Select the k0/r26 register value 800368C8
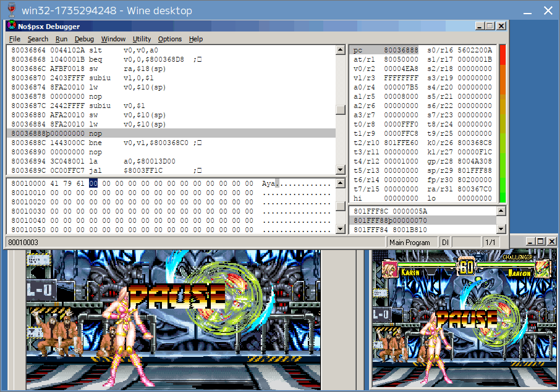The height and width of the screenshot is (392, 560). [x=475, y=143]
